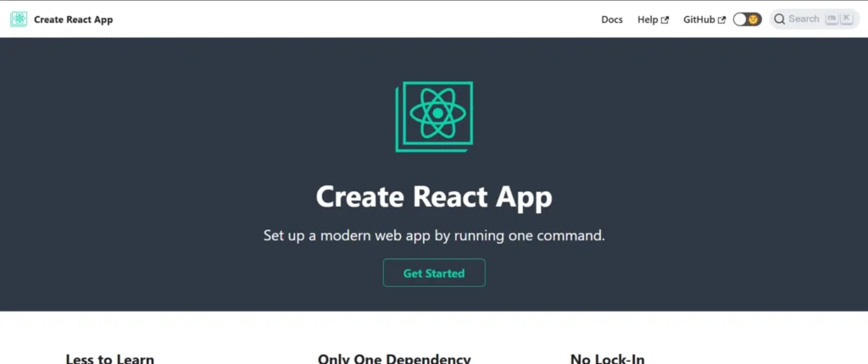Click the search magnifier icon
Viewport: 868px width, 364px height.
coord(780,19)
